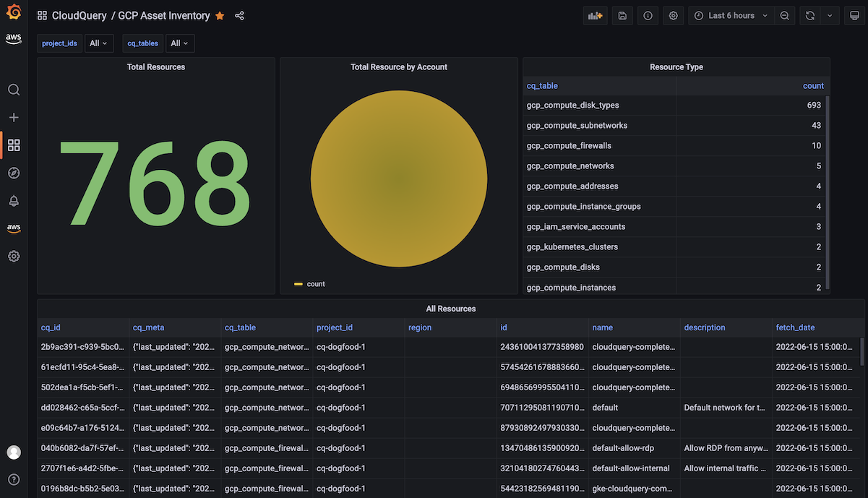Open the Explore compass icon
The width and height of the screenshot is (868, 498).
pyautogui.click(x=14, y=173)
